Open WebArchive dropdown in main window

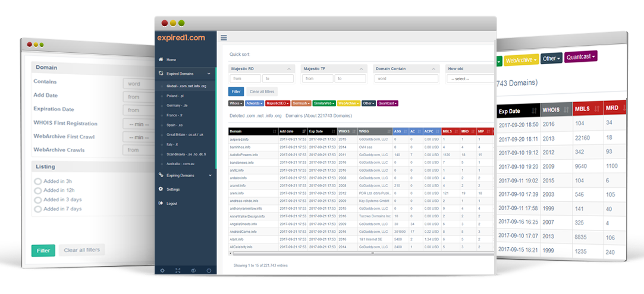click(348, 103)
